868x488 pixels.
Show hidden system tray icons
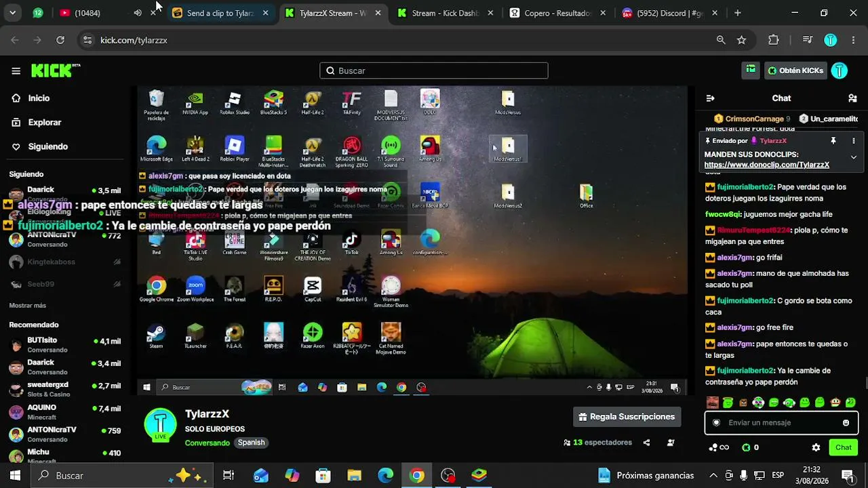click(713, 475)
